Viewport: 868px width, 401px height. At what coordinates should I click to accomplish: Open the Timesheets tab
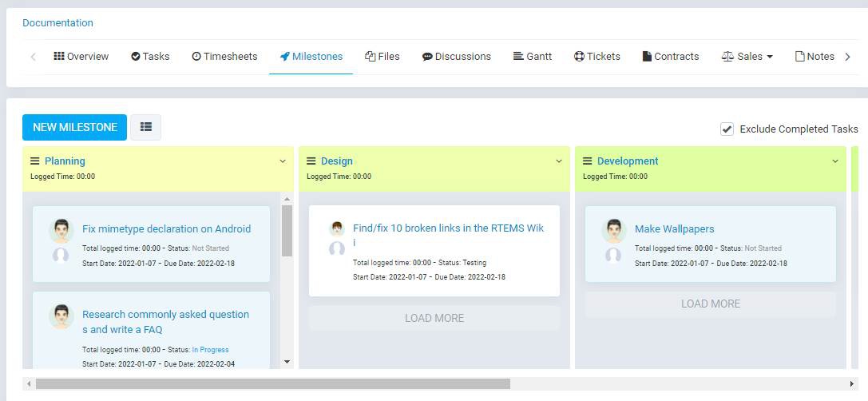tap(224, 57)
